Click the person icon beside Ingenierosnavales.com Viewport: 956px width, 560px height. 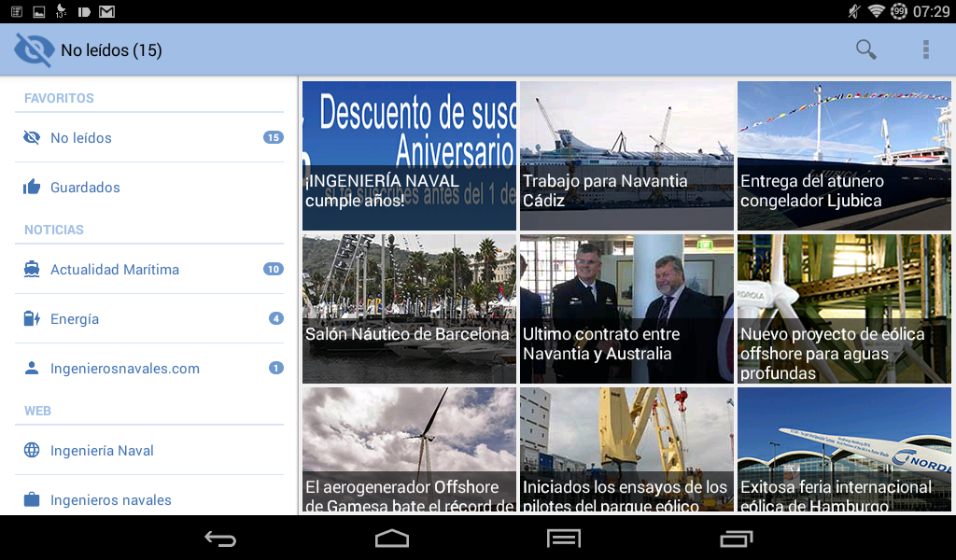pyautogui.click(x=32, y=368)
